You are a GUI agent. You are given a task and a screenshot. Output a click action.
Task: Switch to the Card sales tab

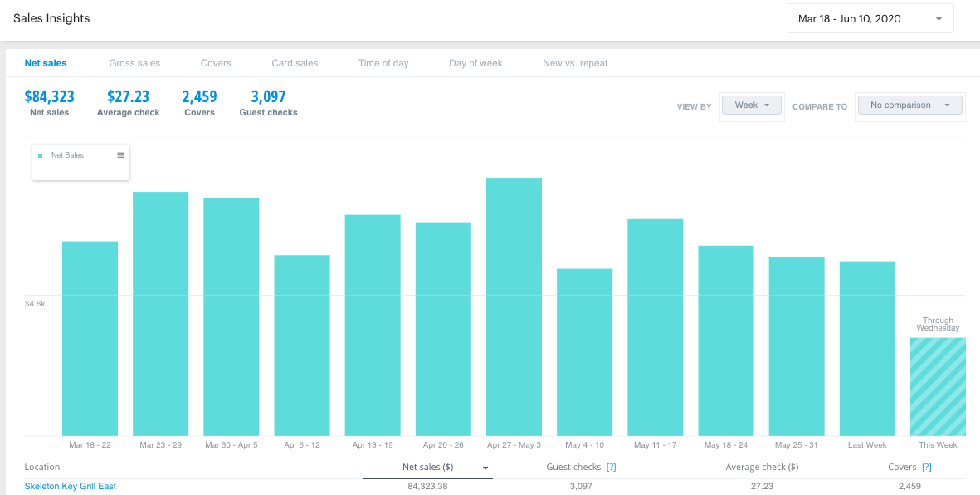pos(296,62)
